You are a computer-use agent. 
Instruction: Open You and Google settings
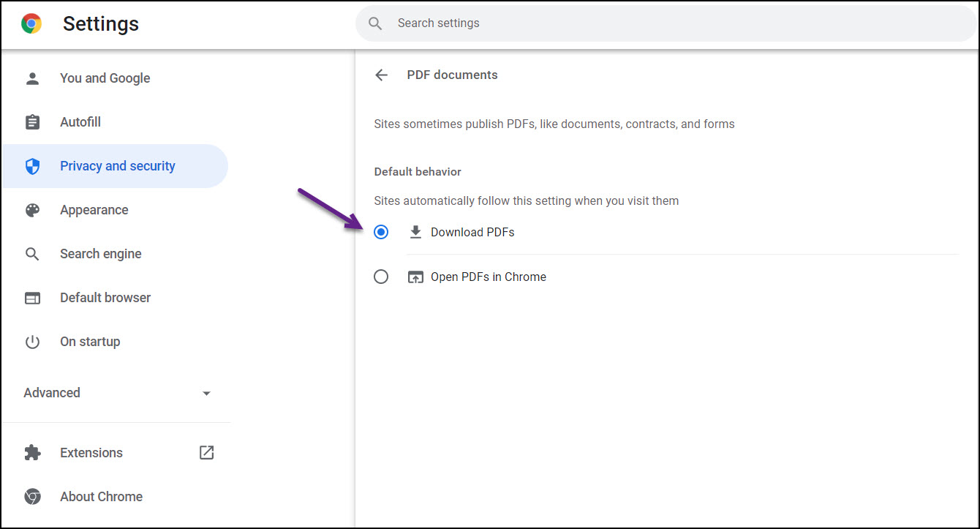click(x=115, y=78)
